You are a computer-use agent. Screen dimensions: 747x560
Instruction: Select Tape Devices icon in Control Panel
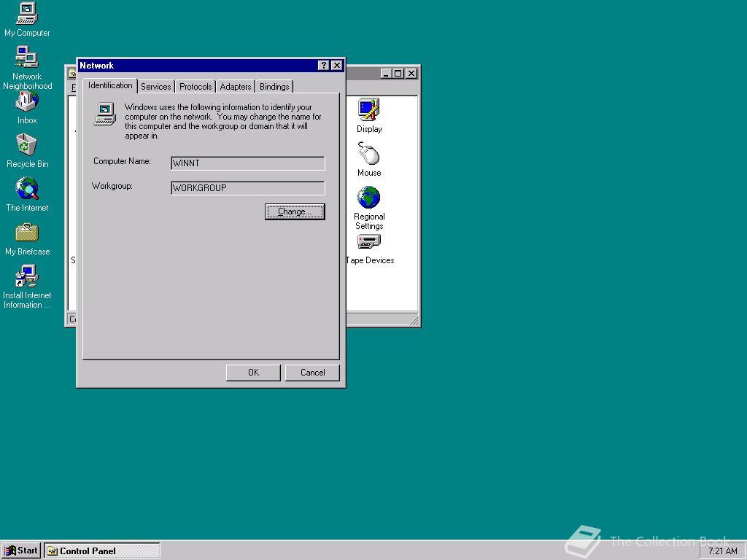point(370,249)
